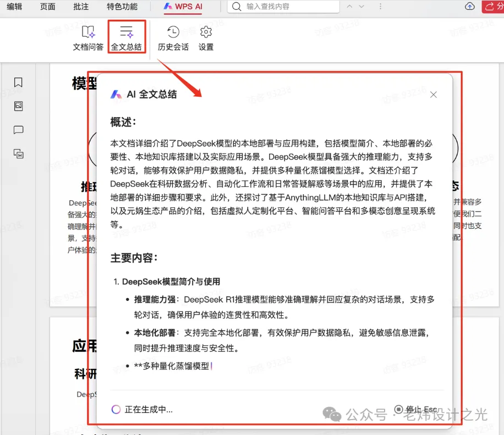Click the 'DeepSeek模型简介与使用' list item
This screenshot has width=504, height=435.
pos(171,282)
